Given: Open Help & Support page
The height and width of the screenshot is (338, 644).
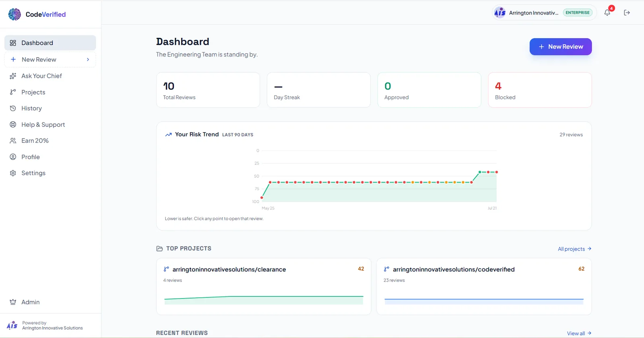Looking at the screenshot, I should 50,124.
